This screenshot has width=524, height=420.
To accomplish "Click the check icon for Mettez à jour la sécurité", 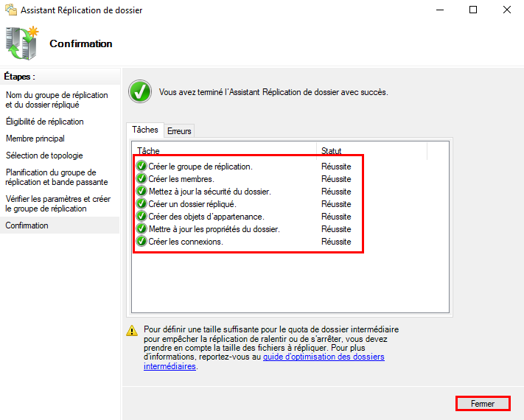I will click(x=142, y=192).
